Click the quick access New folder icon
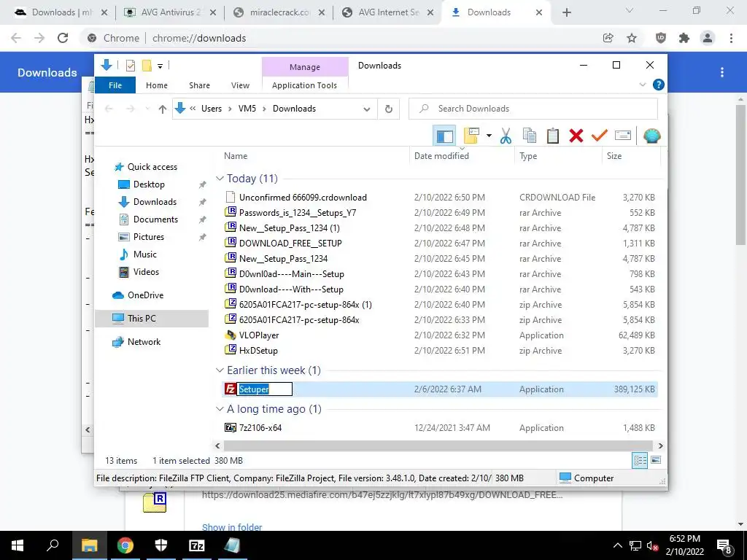This screenshot has width=747, height=560. click(147, 66)
